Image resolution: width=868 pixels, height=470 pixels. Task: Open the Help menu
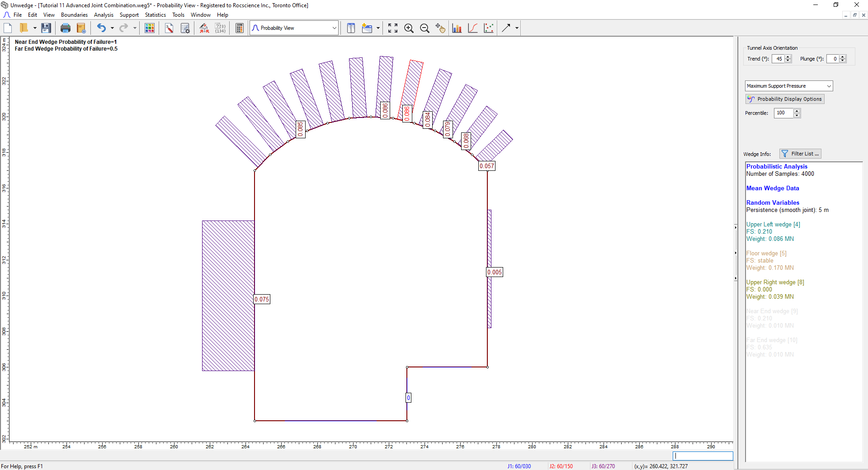point(222,15)
